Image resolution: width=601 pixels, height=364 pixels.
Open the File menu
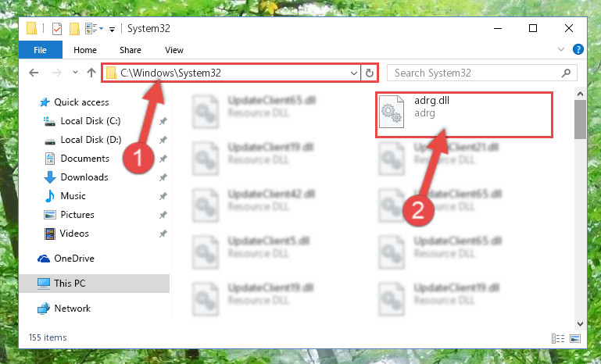pos(40,50)
